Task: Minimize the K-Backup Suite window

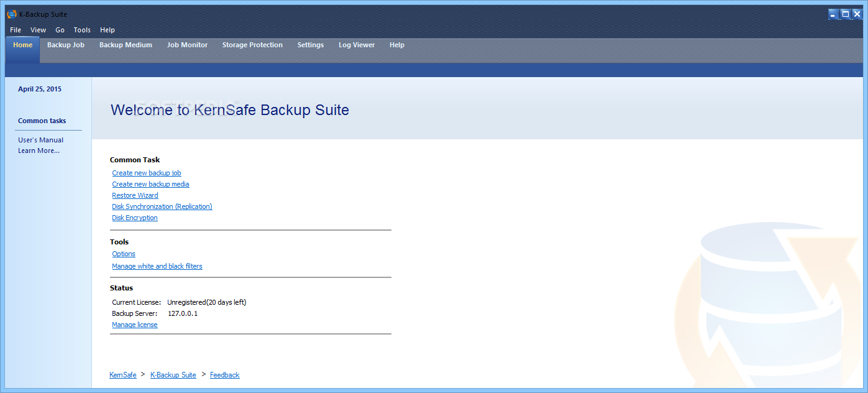Action: pos(833,14)
